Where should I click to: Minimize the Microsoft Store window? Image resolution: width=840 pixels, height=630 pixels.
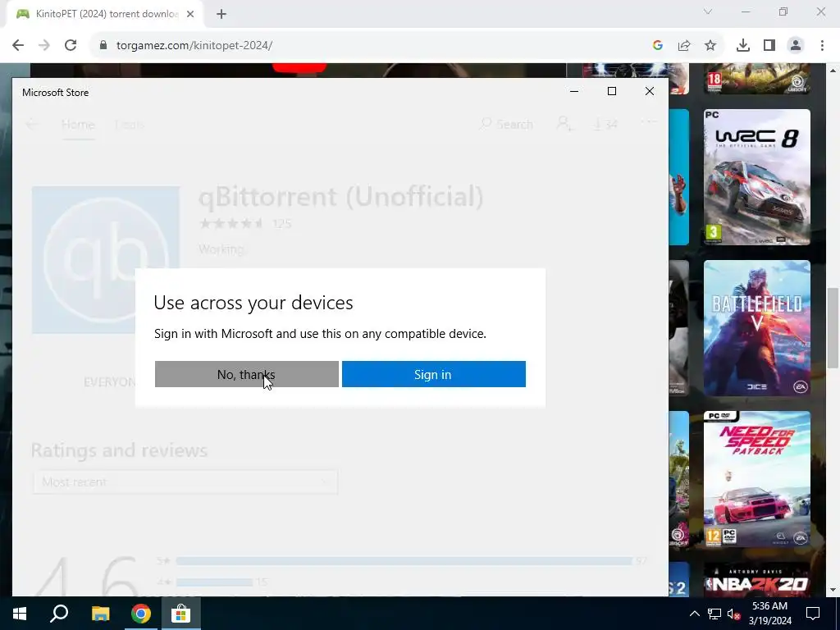pyautogui.click(x=574, y=92)
